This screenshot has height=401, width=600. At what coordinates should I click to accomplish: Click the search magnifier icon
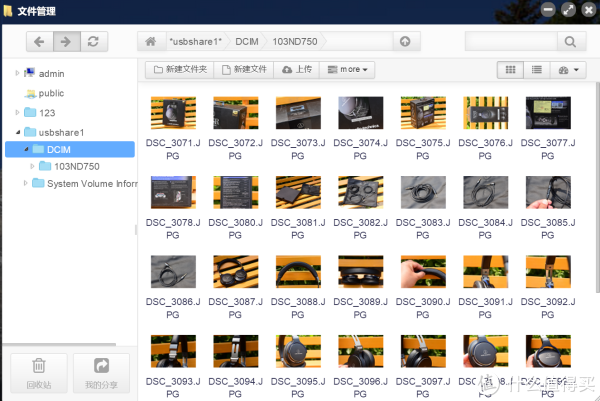[570, 42]
